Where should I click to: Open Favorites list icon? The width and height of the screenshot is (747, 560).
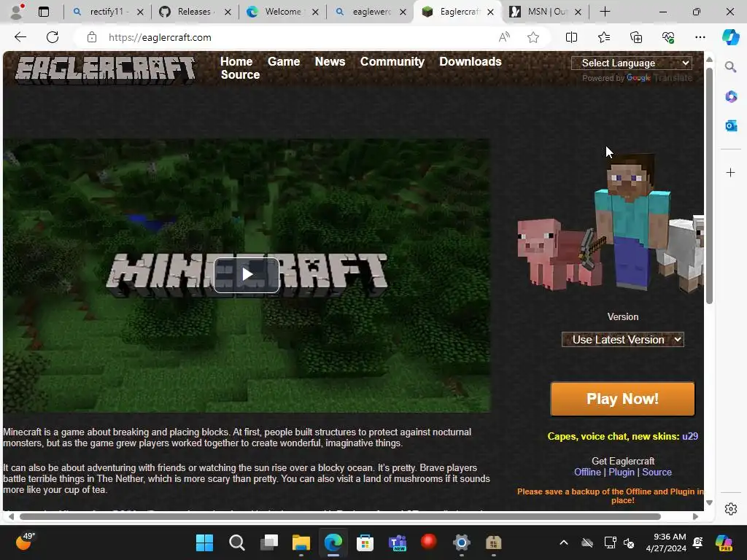[603, 37]
